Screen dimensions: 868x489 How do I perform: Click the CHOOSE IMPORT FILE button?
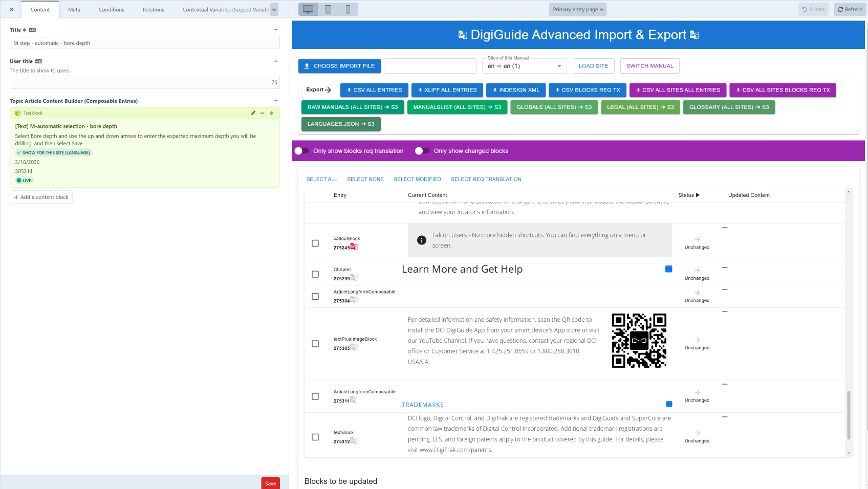[340, 66]
